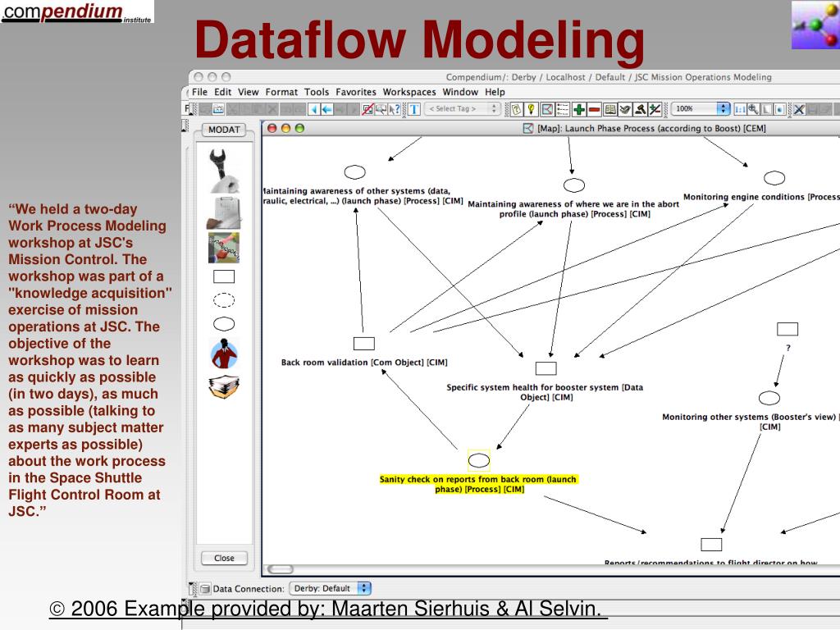Click the Back room validation label text
Image resolution: width=840 pixels, height=630 pixels.
pos(364,362)
